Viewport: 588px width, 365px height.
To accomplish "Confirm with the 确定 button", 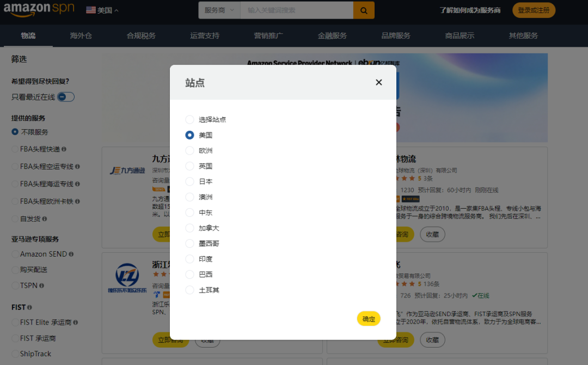I will (x=369, y=319).
